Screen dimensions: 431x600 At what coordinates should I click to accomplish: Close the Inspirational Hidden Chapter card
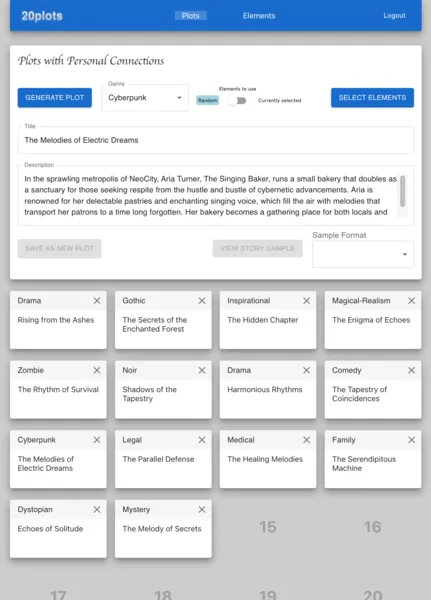[x=307, y=301]
